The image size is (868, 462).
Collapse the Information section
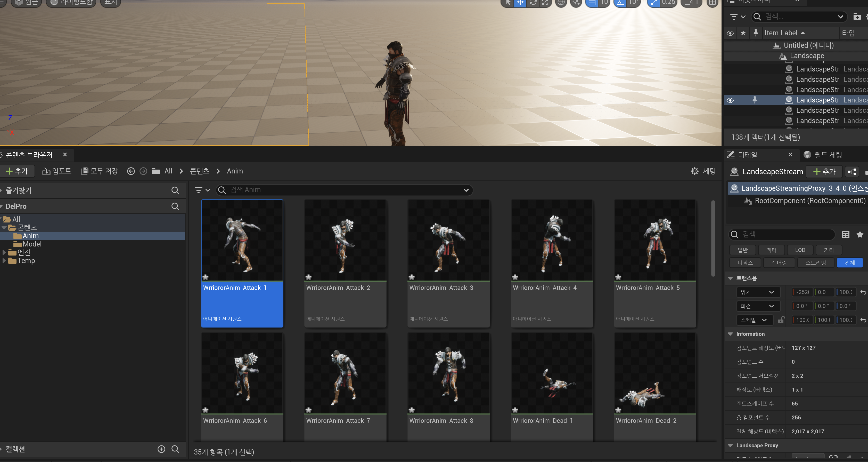[x=730, y=334]
